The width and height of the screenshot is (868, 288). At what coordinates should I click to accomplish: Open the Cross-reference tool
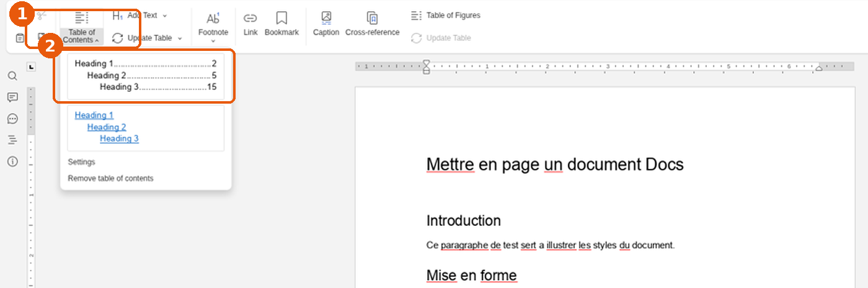tap(373, 24)
